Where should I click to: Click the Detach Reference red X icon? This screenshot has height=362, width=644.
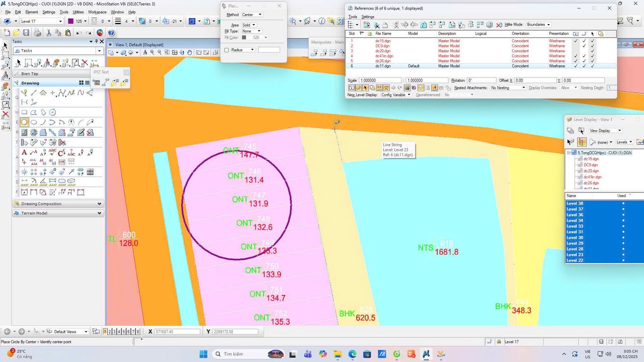499,25
